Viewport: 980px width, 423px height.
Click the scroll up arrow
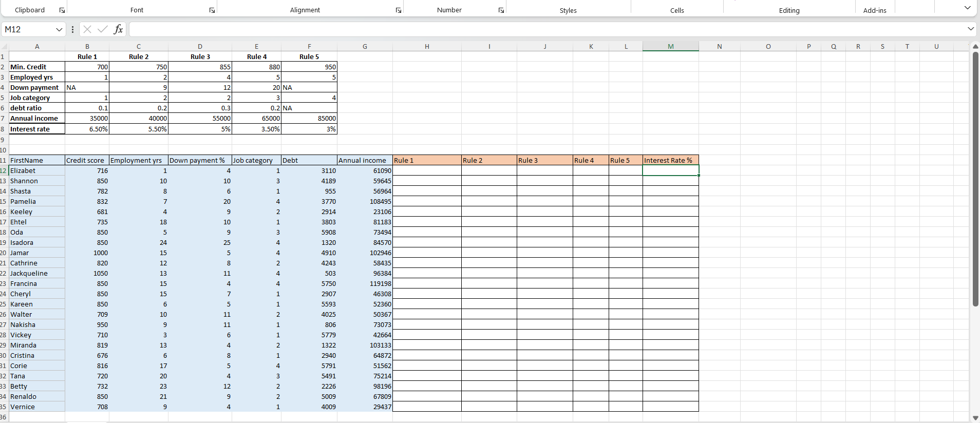[x=975, y=47]
